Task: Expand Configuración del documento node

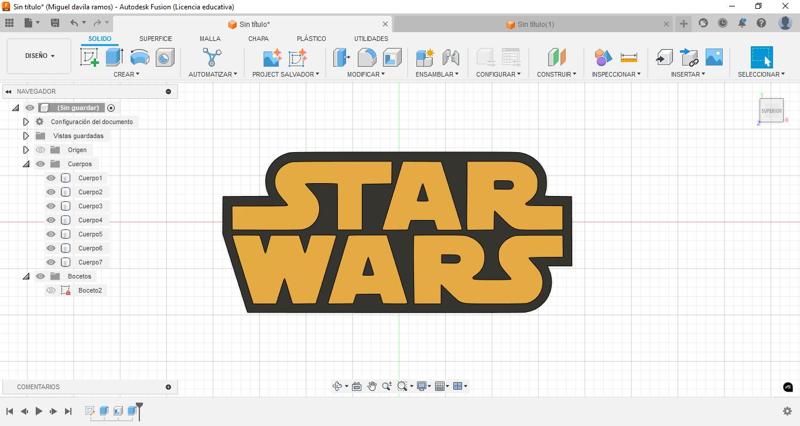Action: [x=26, y=122]
